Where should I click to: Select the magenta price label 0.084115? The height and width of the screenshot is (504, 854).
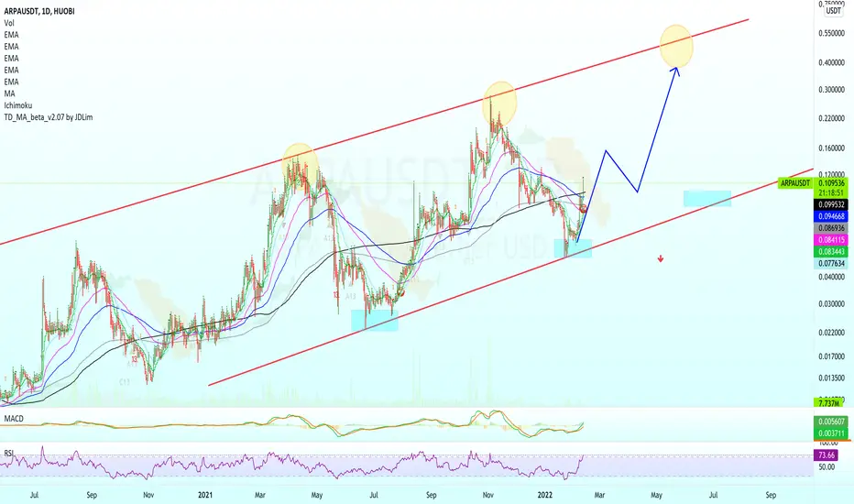pos(831,240)
